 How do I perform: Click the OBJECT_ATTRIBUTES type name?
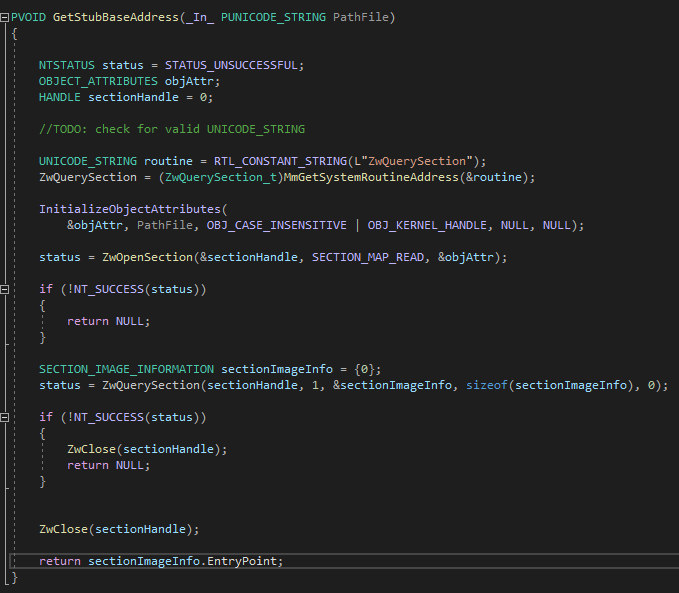click(98, 81)
